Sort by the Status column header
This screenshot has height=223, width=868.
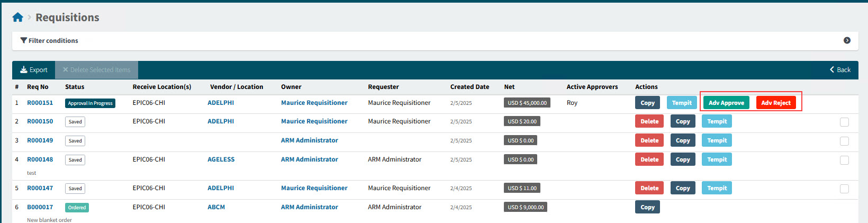pos(75,87)
